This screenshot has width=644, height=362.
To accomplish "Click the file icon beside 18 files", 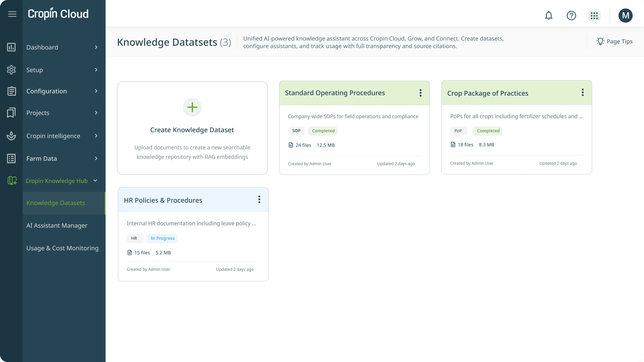I will click(453, 144).
